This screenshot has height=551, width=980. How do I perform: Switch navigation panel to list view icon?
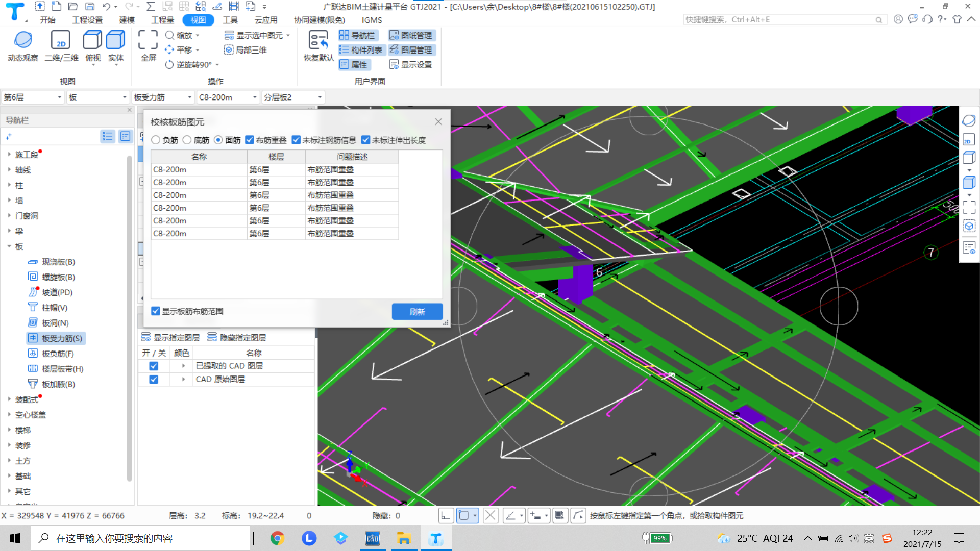pyautogui.click(x=107, y=136)
